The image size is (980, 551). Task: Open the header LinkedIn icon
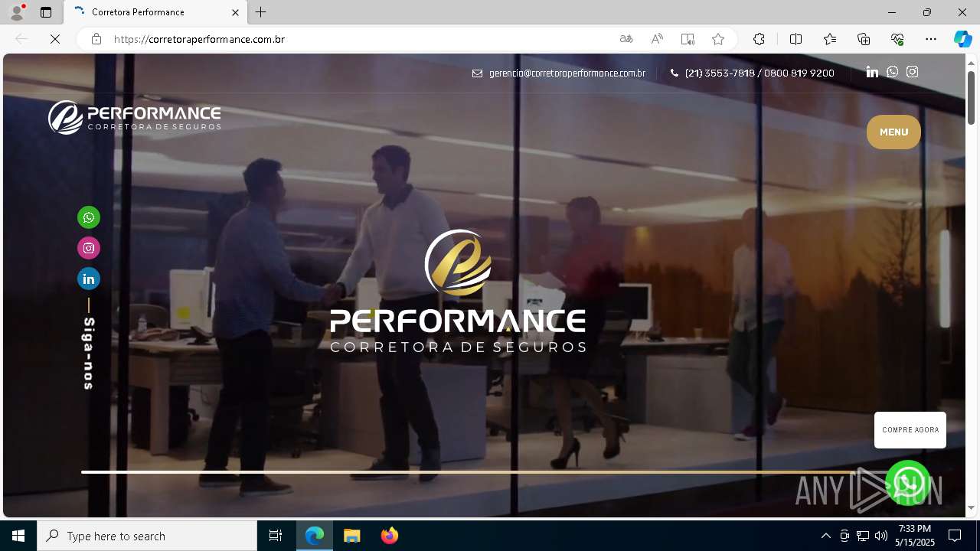pyautogui.click(x=872, y=72)
